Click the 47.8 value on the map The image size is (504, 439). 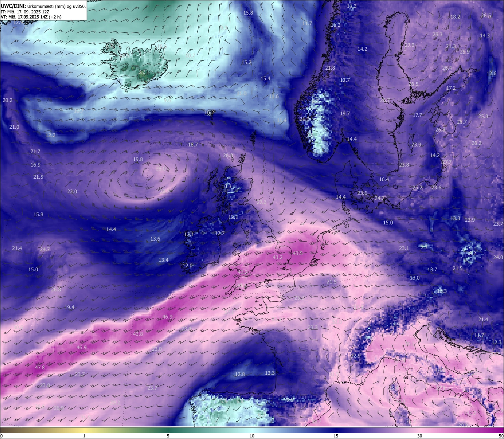tap(40, 367)
